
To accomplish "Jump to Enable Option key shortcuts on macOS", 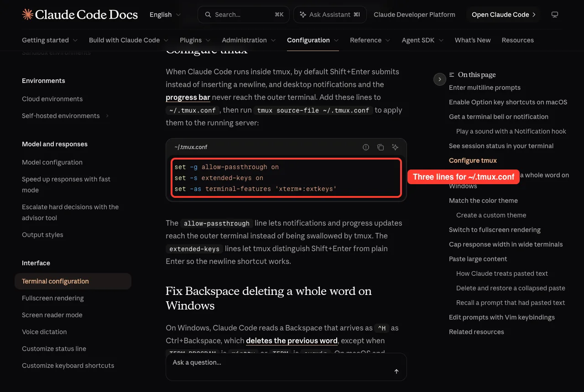I will 508,102.
